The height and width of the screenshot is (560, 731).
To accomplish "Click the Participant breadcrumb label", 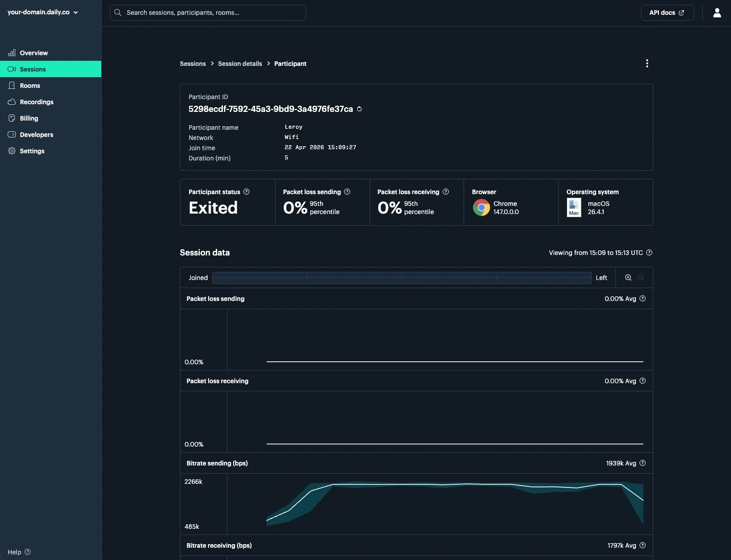I will click(x=290, y=64).
